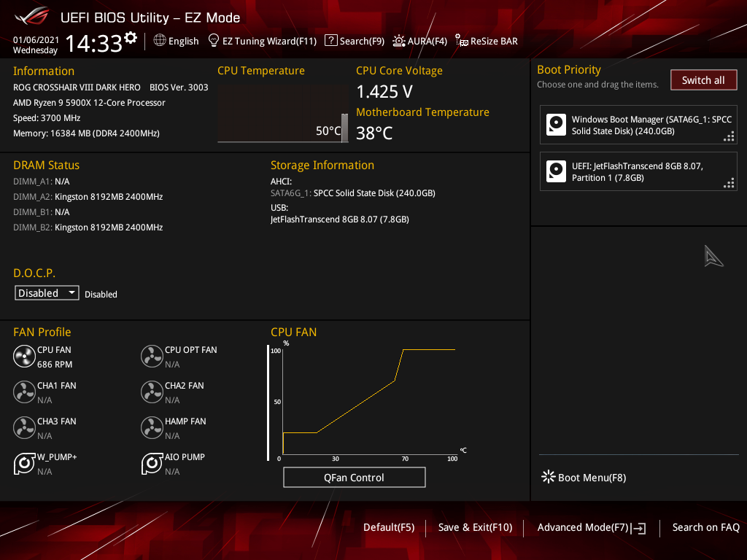The image size is (747, 560).
Task: Click DIMM_B2 Kingston 8192MB entry
Action: (88, 227)
